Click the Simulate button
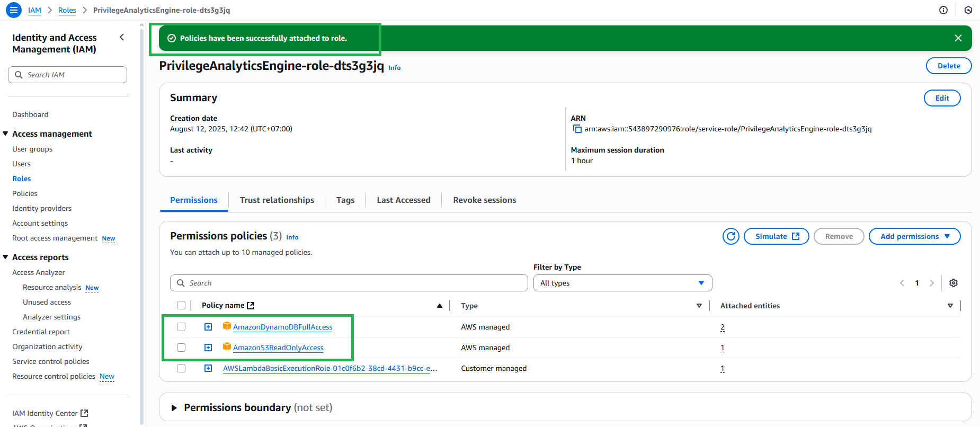Viewport: 980px width, 427px height. (777, 236)
